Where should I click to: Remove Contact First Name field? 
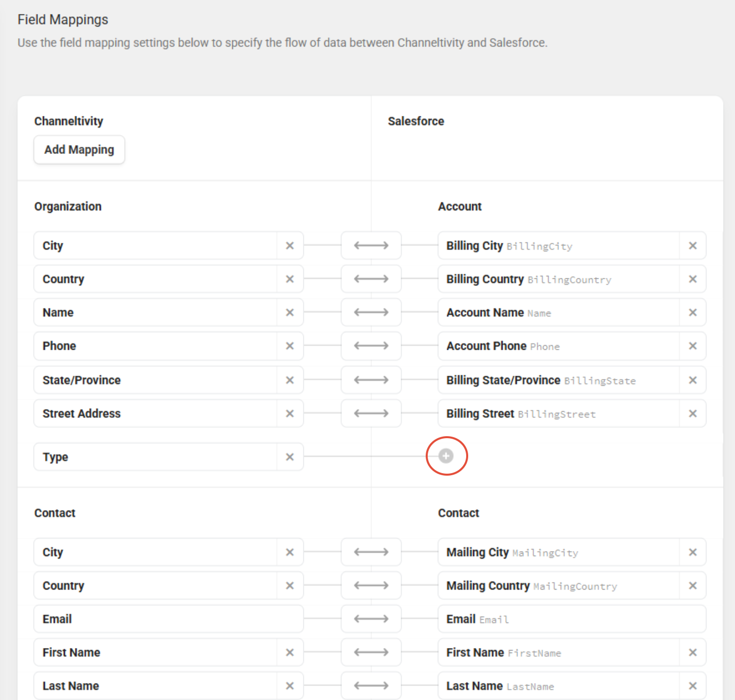(290, 652)
